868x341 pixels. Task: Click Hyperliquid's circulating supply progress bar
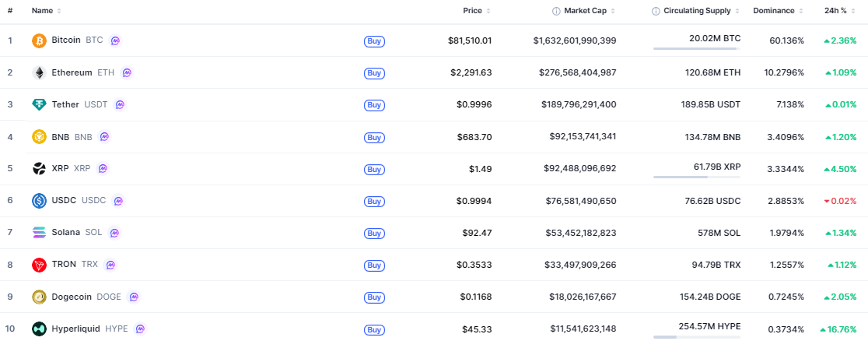tap(697, 336)
